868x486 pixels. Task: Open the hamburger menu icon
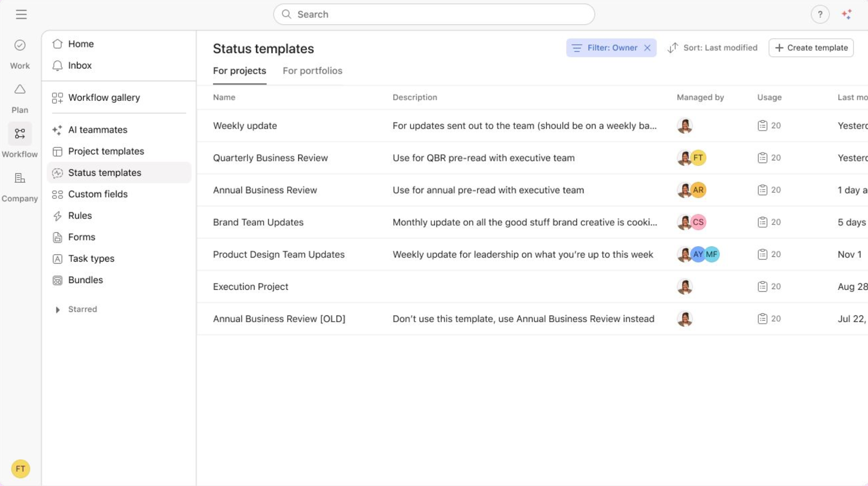click(21, 14)
